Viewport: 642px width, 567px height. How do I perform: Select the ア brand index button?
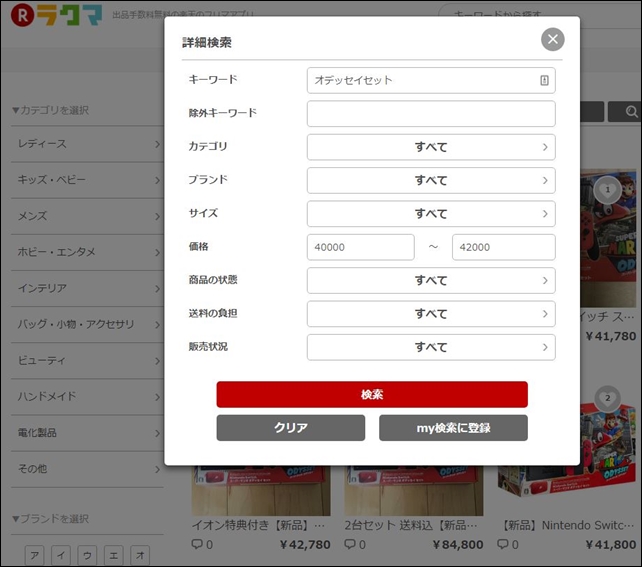pyautogui.click(x=34, y=556)
